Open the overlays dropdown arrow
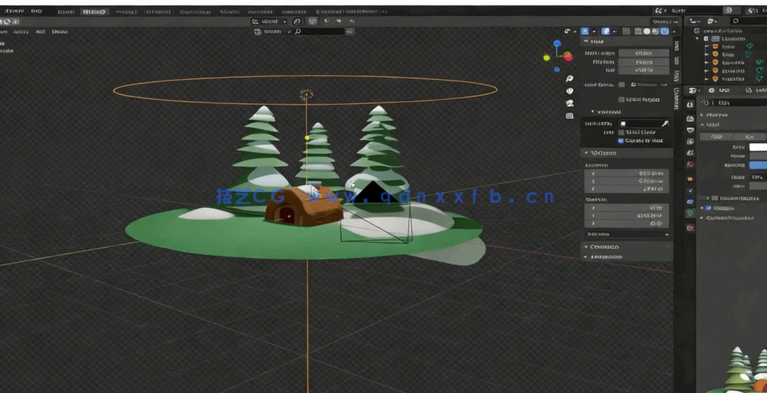Viewport: 767px width, 393px height. pyautogui.click(x=614, y=31)
